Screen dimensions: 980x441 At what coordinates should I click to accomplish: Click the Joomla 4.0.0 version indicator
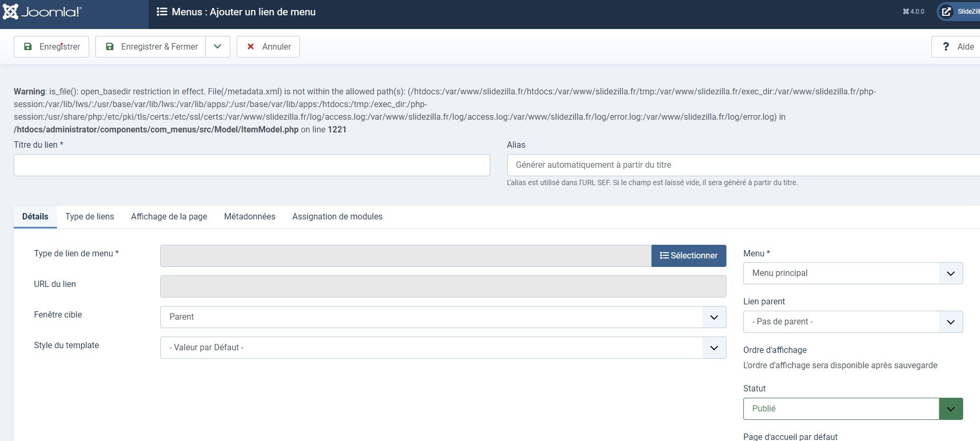pos(914,12)
